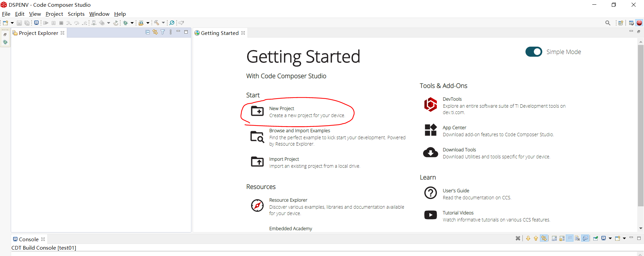Open the View menu
The width and height of the screenshot is (644, 256).
[35, 14]
